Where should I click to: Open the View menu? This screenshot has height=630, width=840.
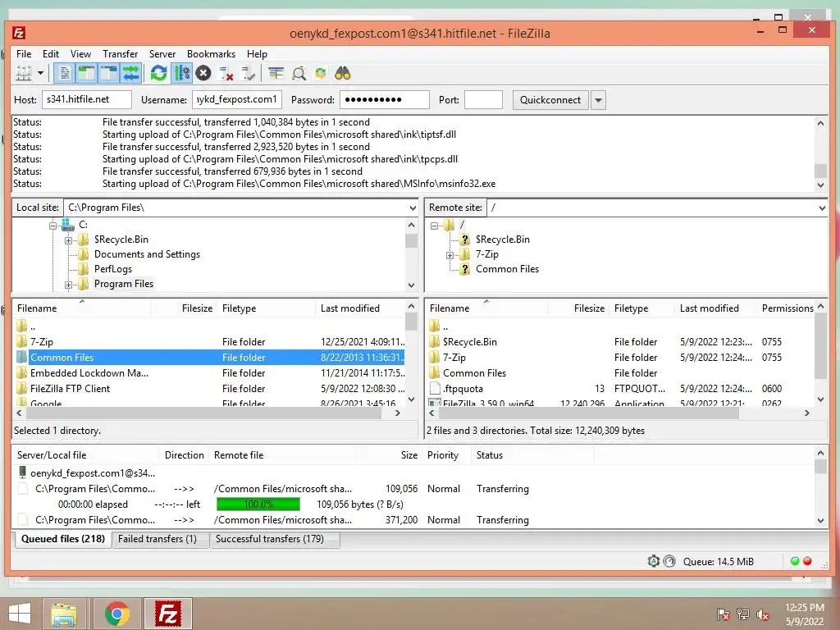click(80, 54)
